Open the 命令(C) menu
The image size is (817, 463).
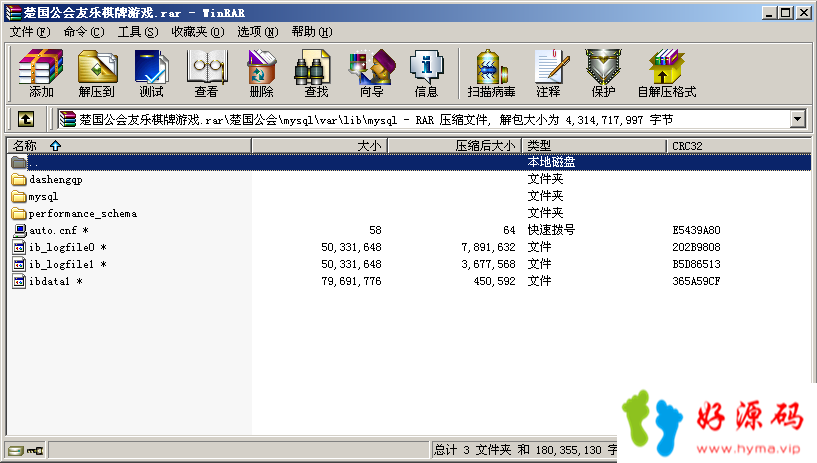(84, 32)
